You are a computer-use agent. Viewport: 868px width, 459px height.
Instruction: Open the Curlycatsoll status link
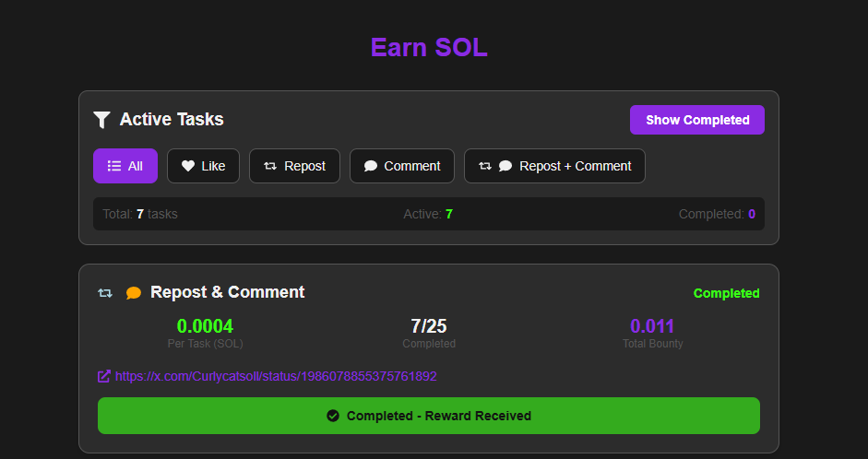[x=276, y=377]
